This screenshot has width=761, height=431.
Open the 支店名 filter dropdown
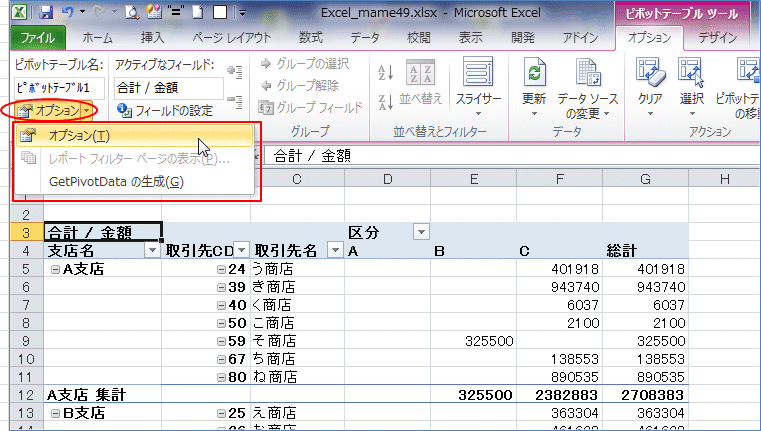pos(152,251)
